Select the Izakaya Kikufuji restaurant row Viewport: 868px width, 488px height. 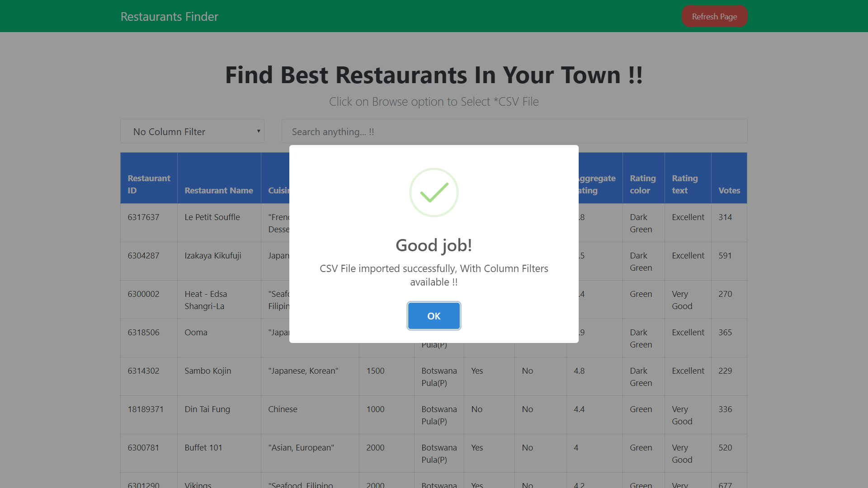click(x=212, y=255)
